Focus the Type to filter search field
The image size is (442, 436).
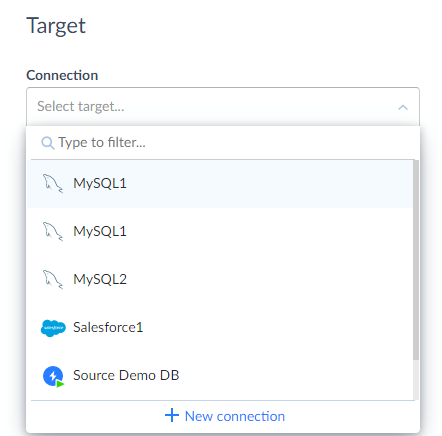[x=223, y=143]
